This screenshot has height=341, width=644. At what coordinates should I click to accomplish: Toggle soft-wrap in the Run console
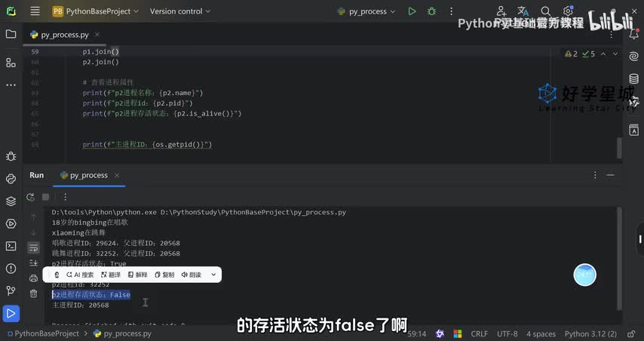point(34,247)
